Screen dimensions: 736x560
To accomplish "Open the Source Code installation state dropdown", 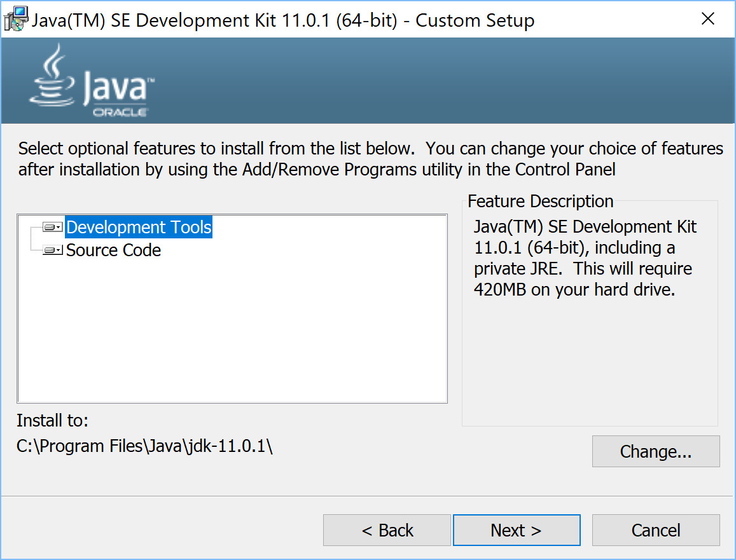I will coord(58,249).
